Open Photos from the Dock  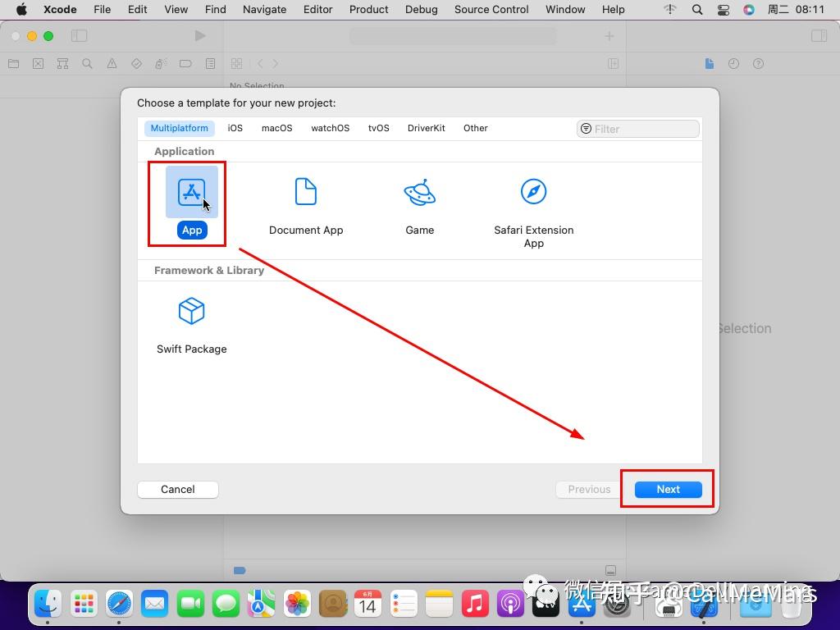(x=297, y=604)
